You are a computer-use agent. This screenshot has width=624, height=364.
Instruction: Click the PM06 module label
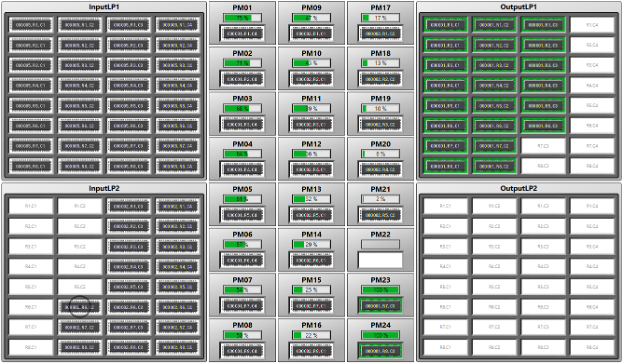pos(242,235)
